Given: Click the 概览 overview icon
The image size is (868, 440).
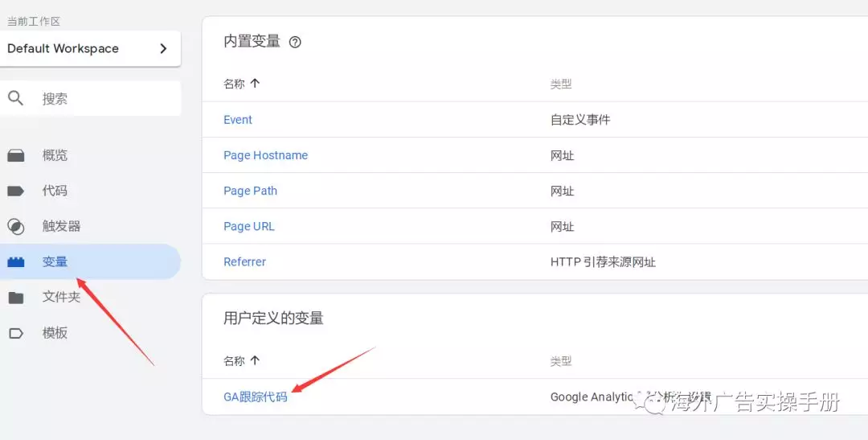Looking at the screenshot, I should pyautogui.click(x=16, y=155).
